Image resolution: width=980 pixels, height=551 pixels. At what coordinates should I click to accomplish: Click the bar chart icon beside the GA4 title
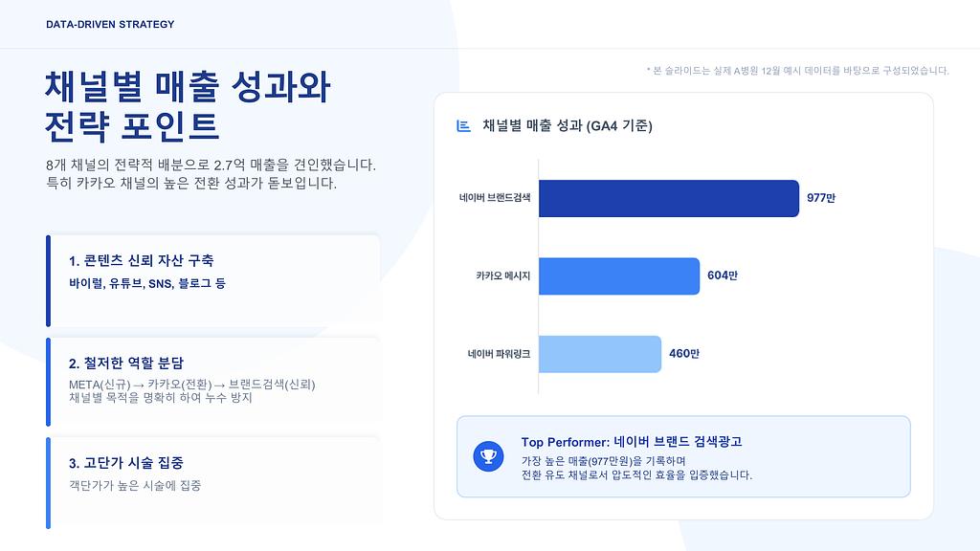[464, 126]
